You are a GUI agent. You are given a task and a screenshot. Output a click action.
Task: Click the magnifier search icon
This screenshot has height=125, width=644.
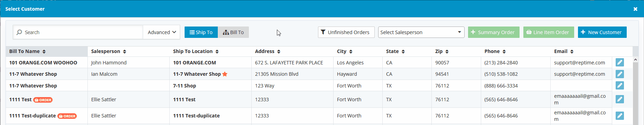[x=19, y=32]
